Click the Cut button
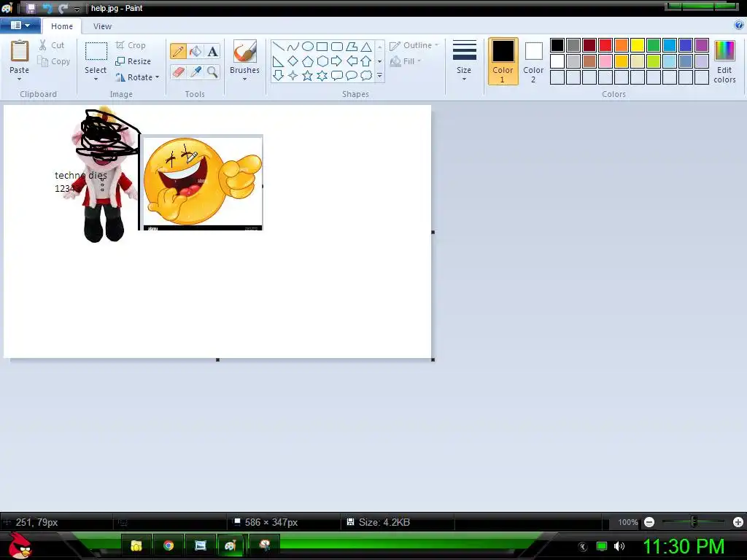Viewport: 747px width, 560px height. pyautogui.click(x=52, y=45)
